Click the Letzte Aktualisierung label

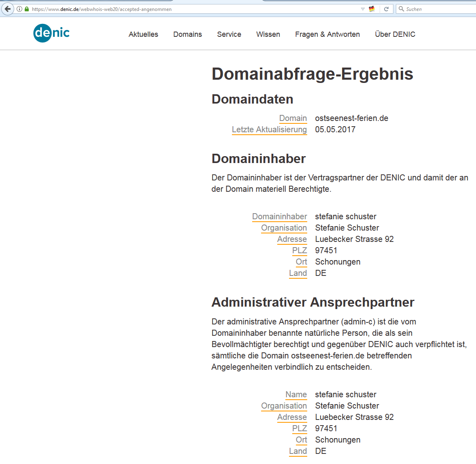[269, 129]
